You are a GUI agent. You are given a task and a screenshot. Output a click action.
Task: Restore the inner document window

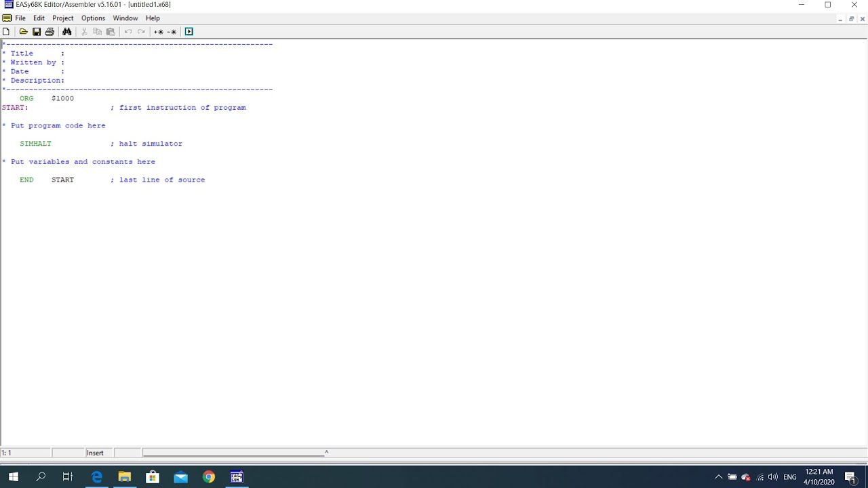tap(851, 19)
